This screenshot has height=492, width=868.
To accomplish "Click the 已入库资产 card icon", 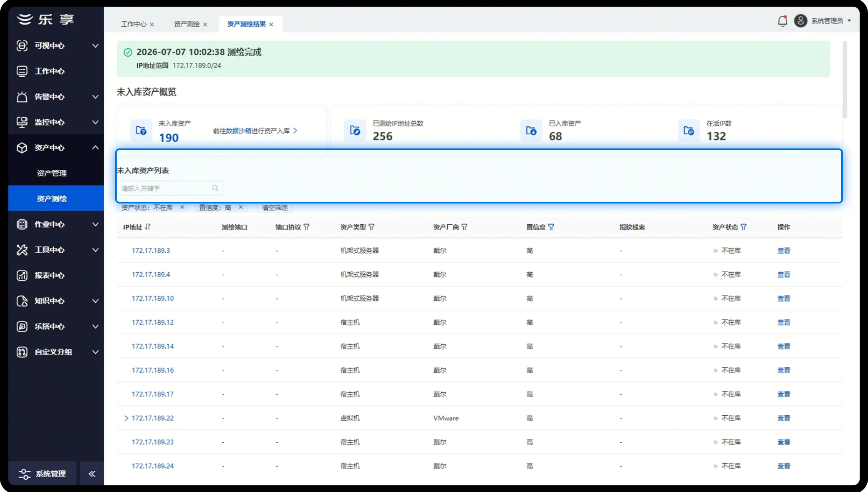I will (531, 131).
